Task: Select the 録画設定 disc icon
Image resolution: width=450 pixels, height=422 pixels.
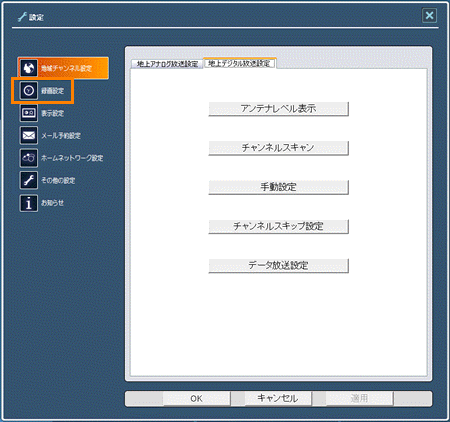Action: [29, 90]
